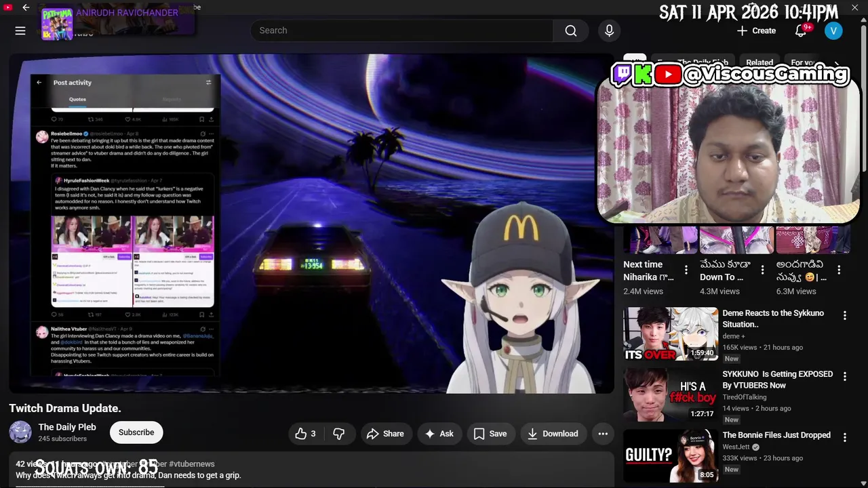Click the Create button

[x=756, y=30]
